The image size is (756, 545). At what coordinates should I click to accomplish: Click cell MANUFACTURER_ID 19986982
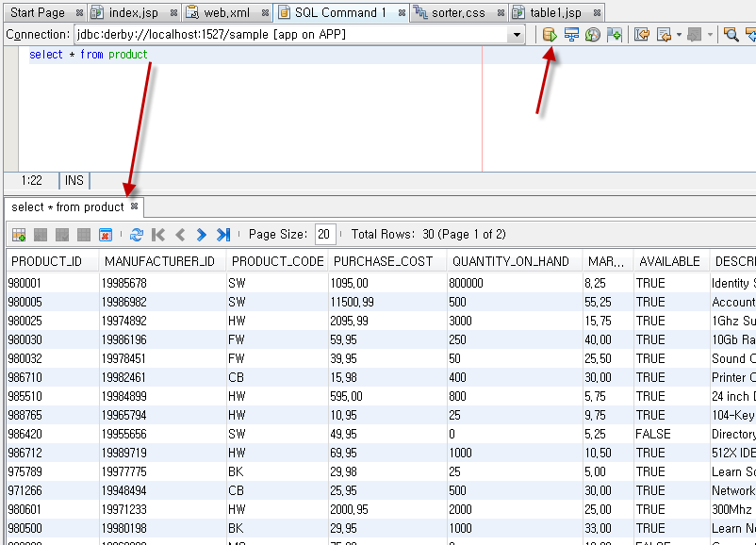162,302
